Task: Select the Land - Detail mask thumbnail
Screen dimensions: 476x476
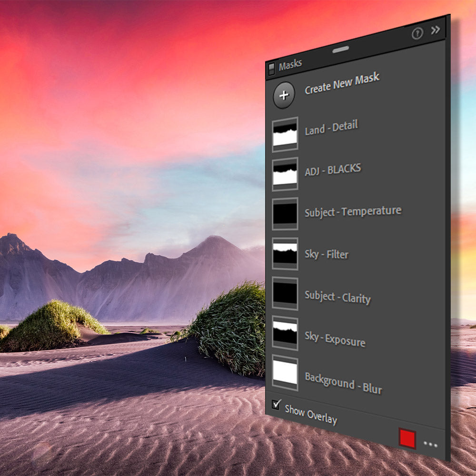Action: click(x=285, y=135)
